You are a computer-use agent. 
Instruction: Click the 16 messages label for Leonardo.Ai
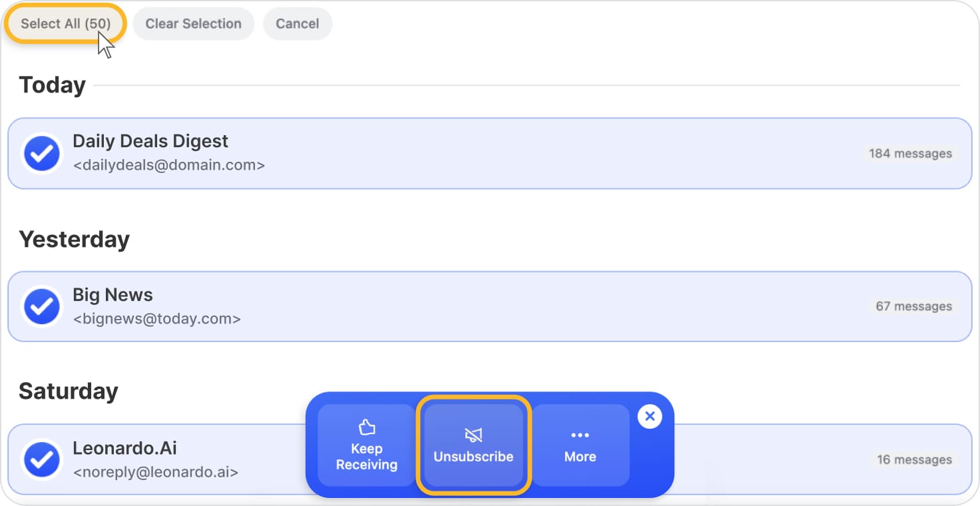click(915, 459)
